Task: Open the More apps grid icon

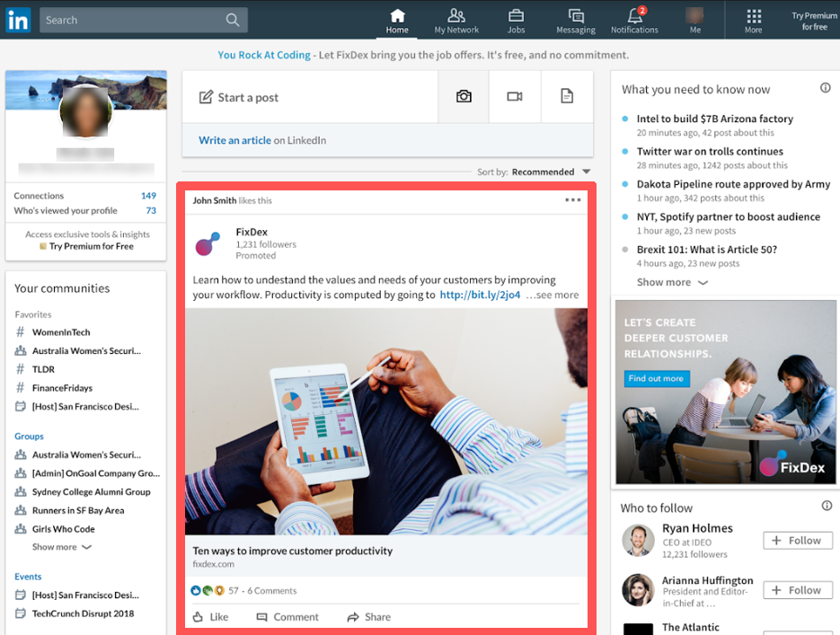Action: (x=754, y=16)
